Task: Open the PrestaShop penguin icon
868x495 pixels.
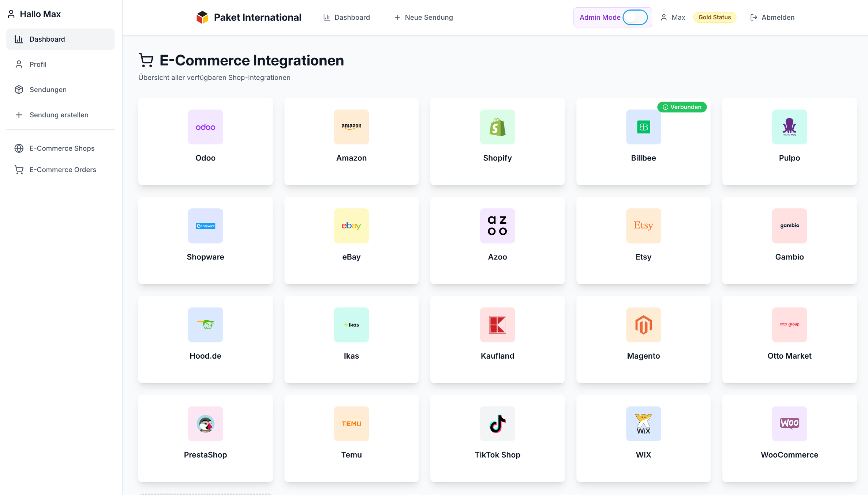Action: click(205, 424)
